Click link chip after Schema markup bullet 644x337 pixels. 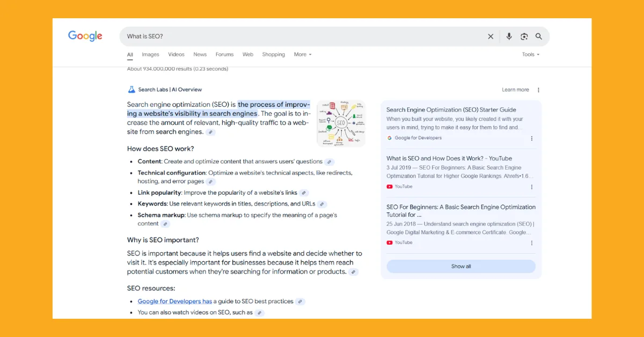165,224
